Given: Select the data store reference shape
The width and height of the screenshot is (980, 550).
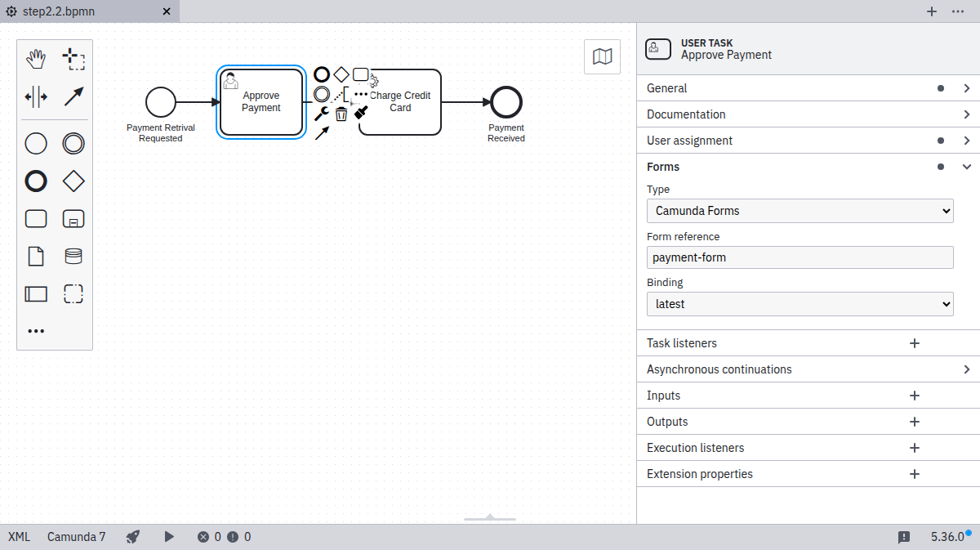Looking at the screenshot, I should click(x=73, y=257).
